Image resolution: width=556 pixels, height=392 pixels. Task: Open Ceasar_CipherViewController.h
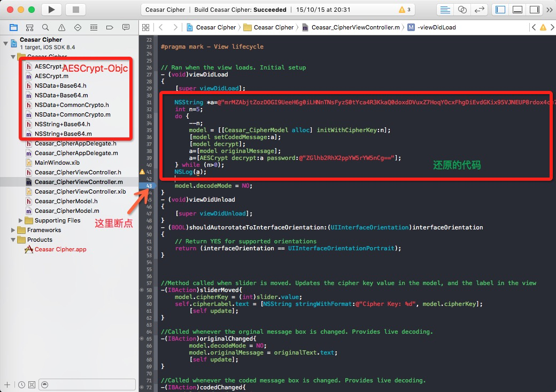tap(78, 172)
